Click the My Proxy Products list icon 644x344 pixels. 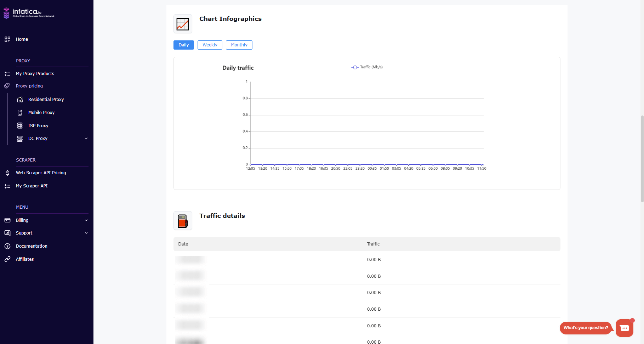click(7, 74)
